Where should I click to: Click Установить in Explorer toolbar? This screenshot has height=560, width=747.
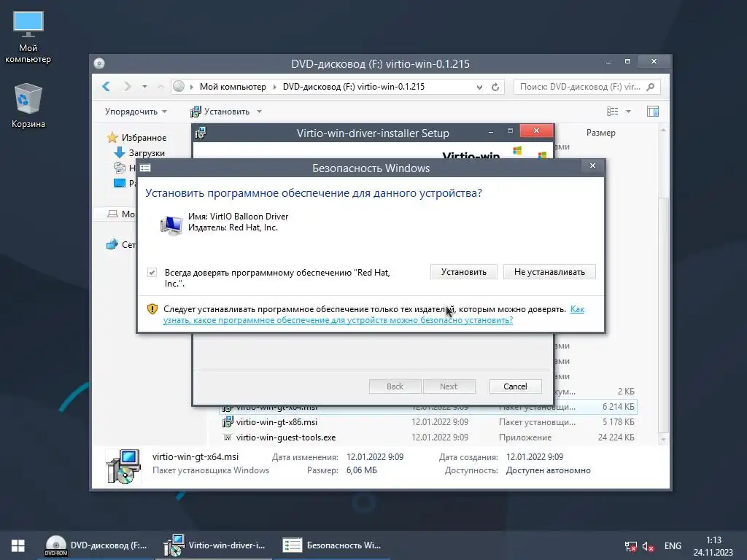(220, 112)
